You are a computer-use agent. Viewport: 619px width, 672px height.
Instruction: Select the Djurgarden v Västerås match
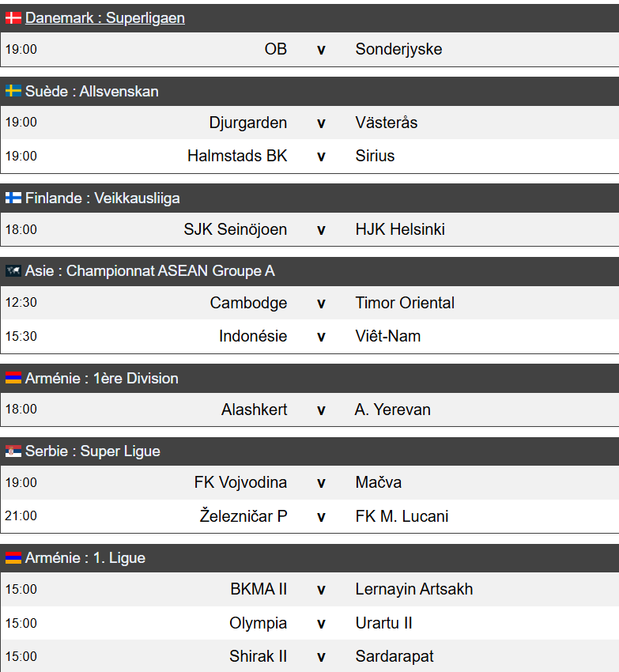click(x=310, y=123)
